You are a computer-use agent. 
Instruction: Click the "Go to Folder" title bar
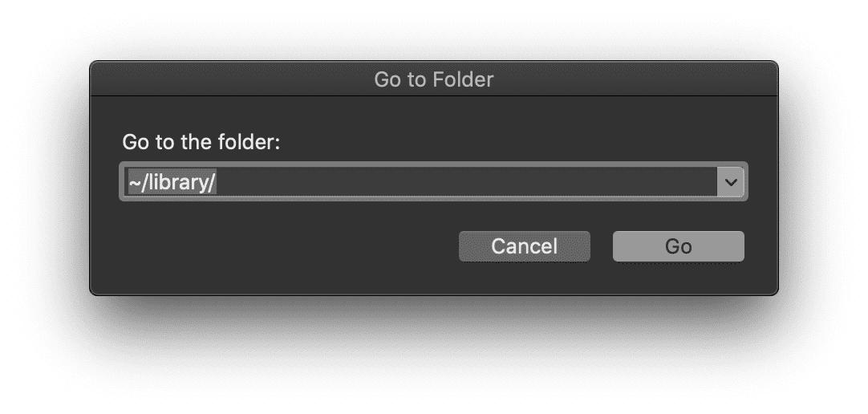coord(433,79)
